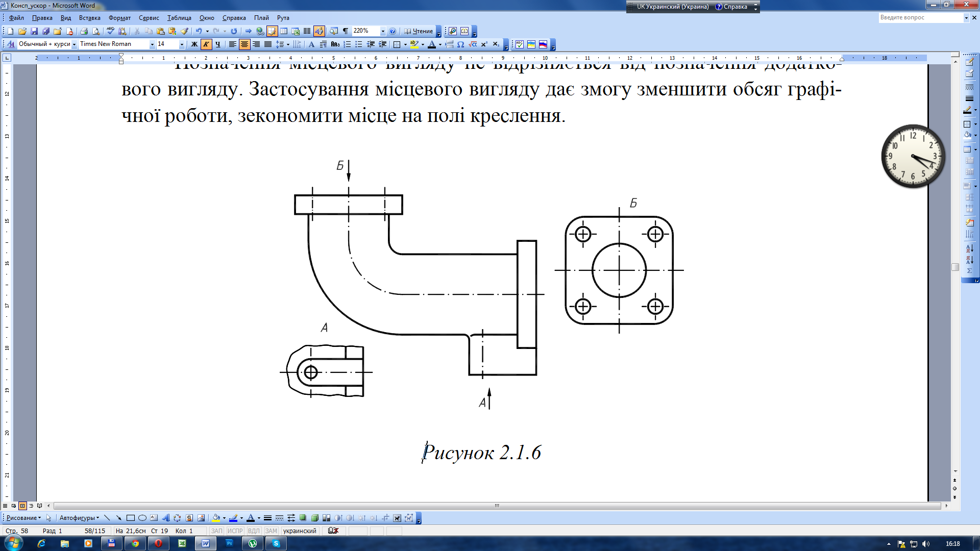This screenshot has height=551, width=980.
Task: Open the Times New Roman font dropdown
Action: point(152,44)
